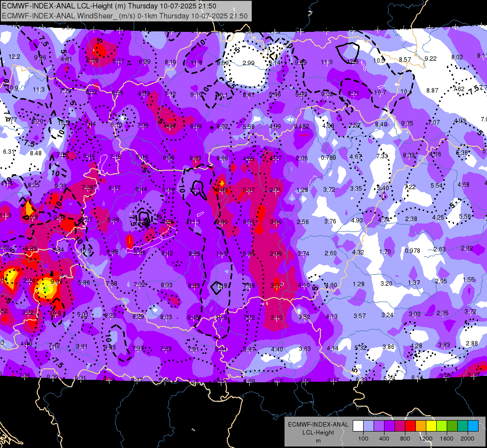Click the wind shear value 3.86
The image size is (487, 448).
click(389, 346)
